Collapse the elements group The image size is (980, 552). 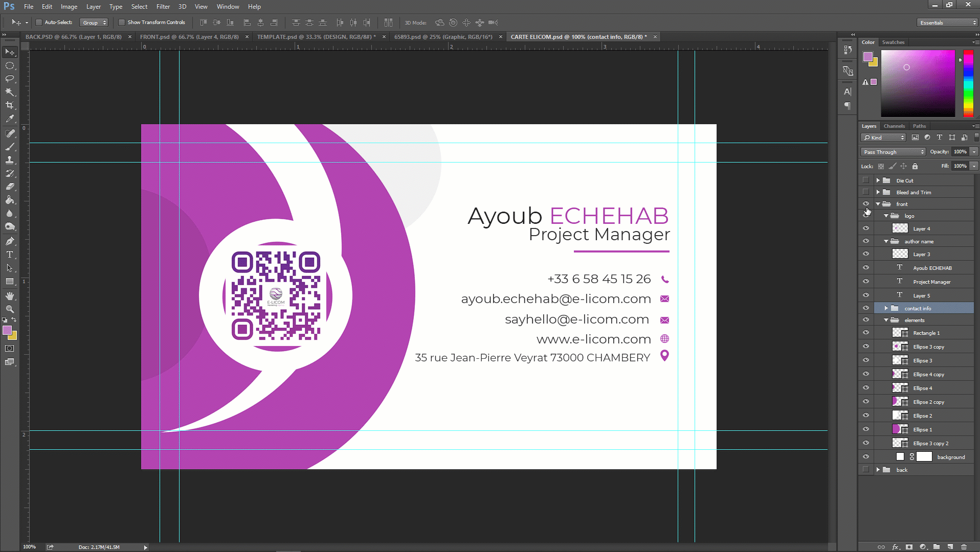point(886,320)
